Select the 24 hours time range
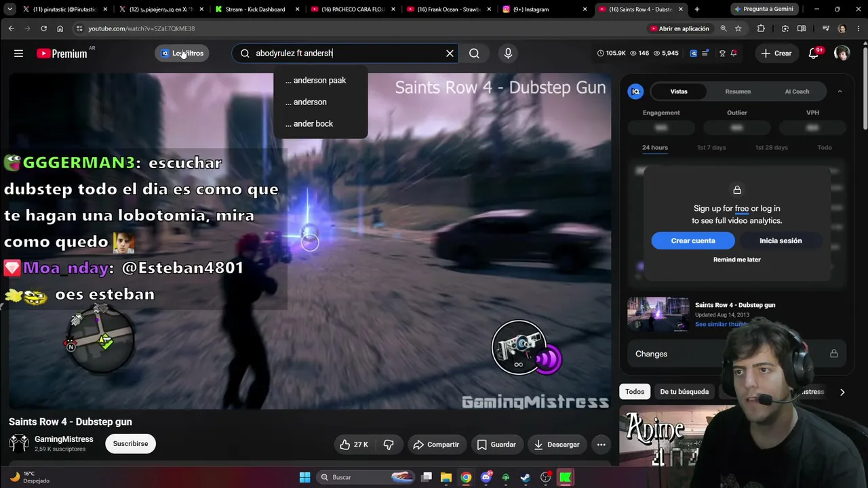The height and width of the screenshot is (488, 868). [x=655, y=148]
